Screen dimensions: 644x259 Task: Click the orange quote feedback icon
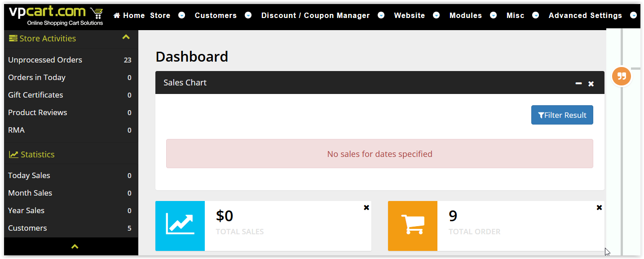pyautogui.click(x=622, y=76)
